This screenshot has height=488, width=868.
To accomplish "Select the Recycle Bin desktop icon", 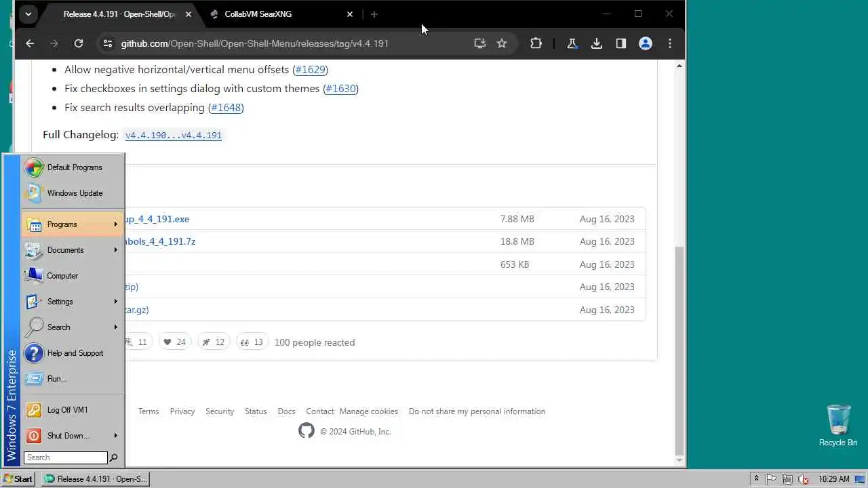I will click(838, 426).
